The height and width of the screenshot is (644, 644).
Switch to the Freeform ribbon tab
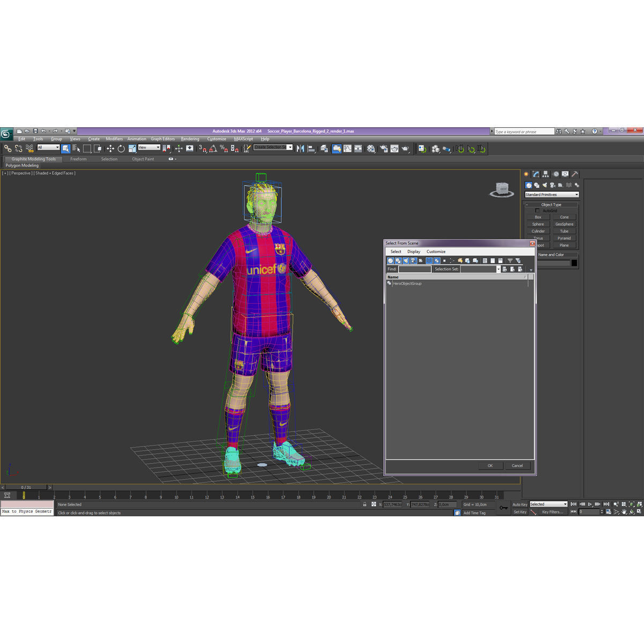[78, 159]
